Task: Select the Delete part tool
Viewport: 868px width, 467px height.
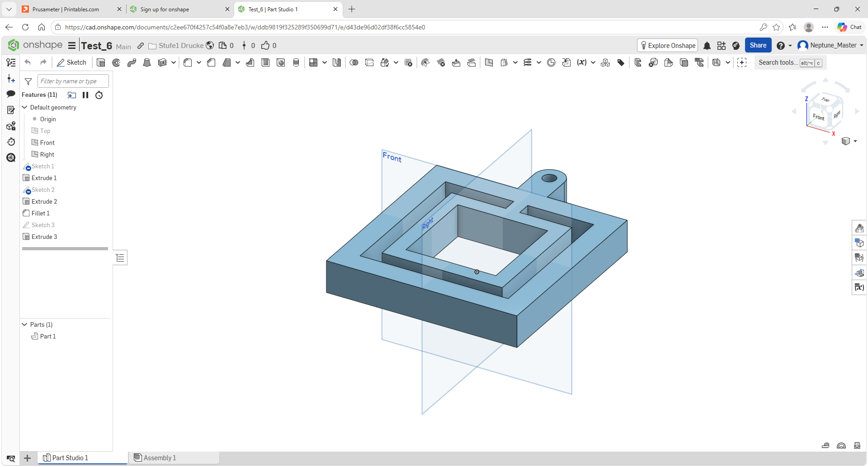Action: (408, 62)
